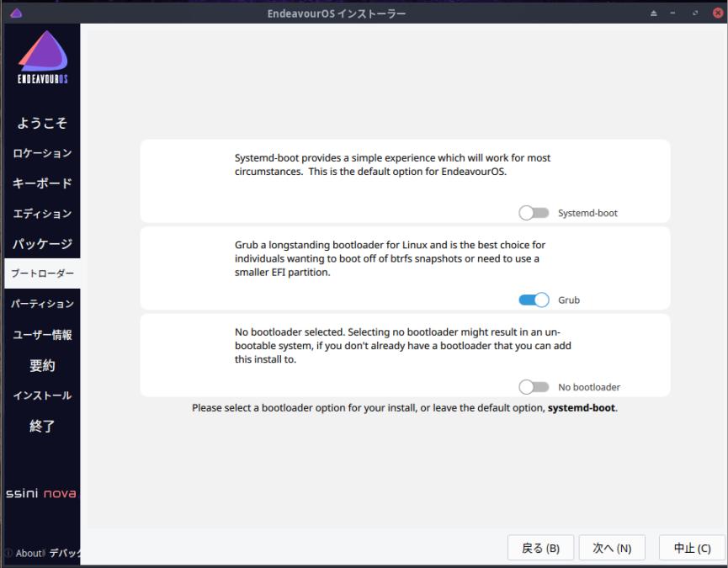Go to the 要約 step
Viewport: 728px width, 568px height.
coord(42,365)
